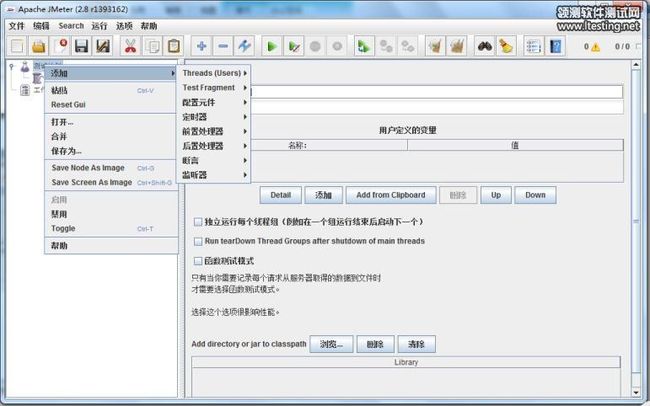Expand the 监听器 submenu

coord(214,175)
